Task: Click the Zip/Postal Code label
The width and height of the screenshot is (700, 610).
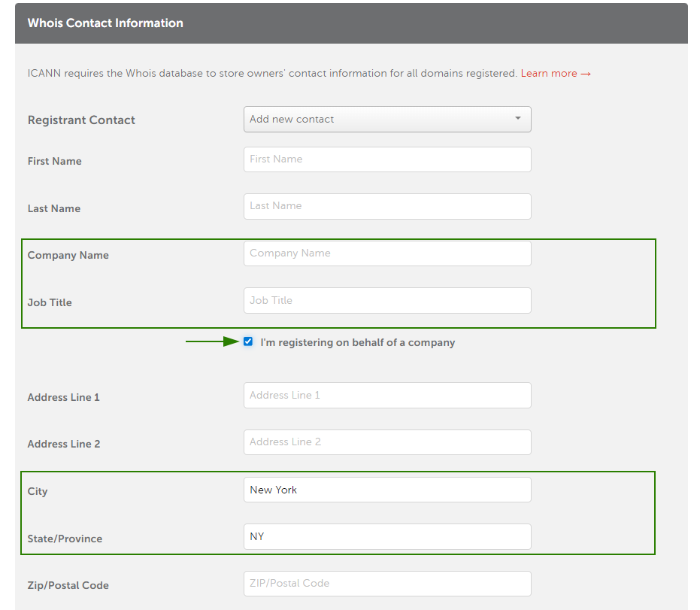Action: (x=68, y=585)
